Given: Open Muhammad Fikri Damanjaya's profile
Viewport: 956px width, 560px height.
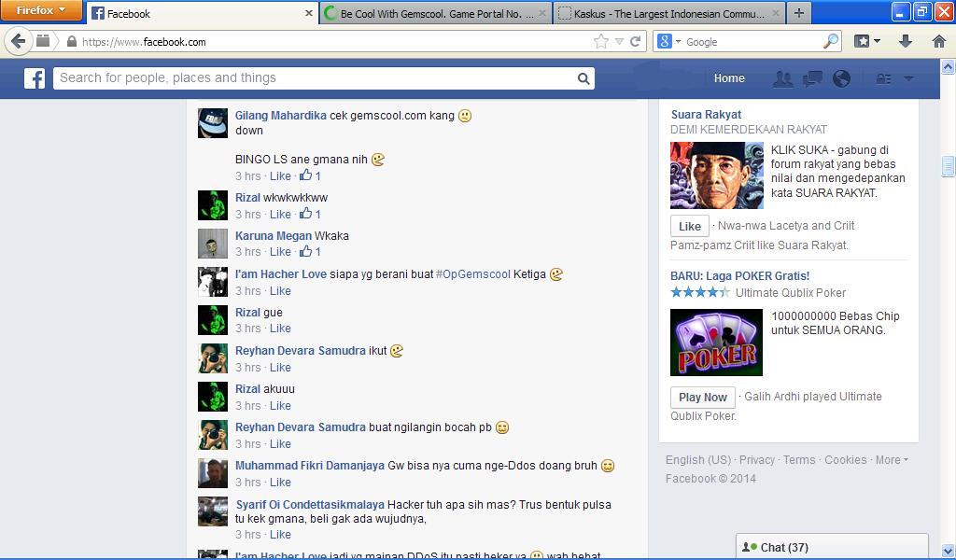Looking at the screenshot, I should pyautogui.click(x=310, y=466).
